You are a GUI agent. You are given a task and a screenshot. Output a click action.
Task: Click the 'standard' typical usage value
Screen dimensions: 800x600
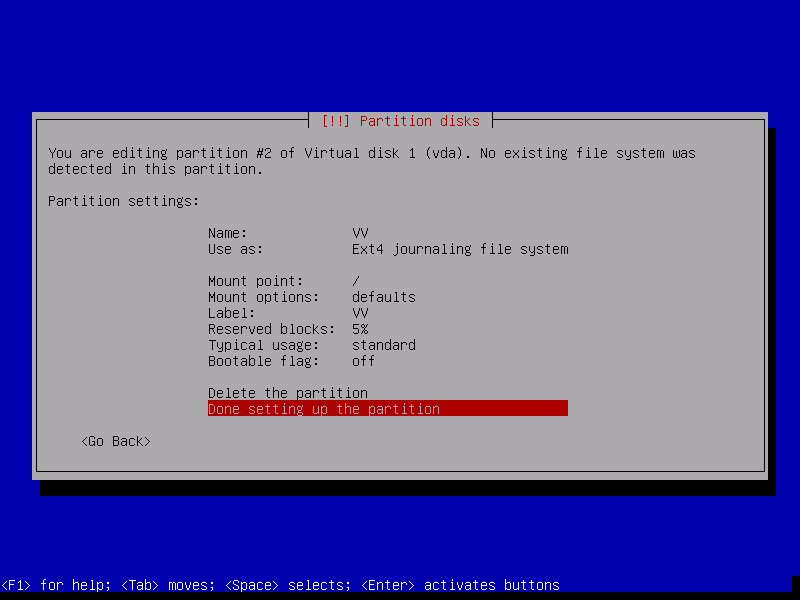pyautogui.click(x=383, y=345)
